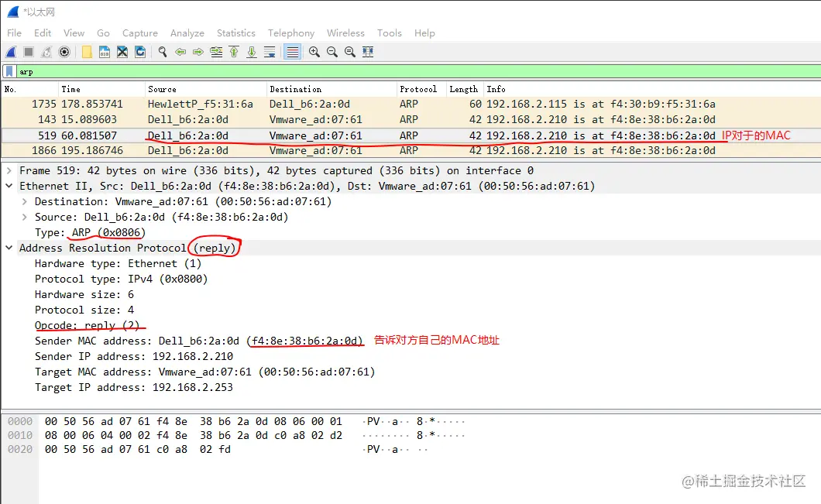Select packet 519 at time 60.081507
The width and height of the screenshot is (821, 504).
click(x=411, y=135)
